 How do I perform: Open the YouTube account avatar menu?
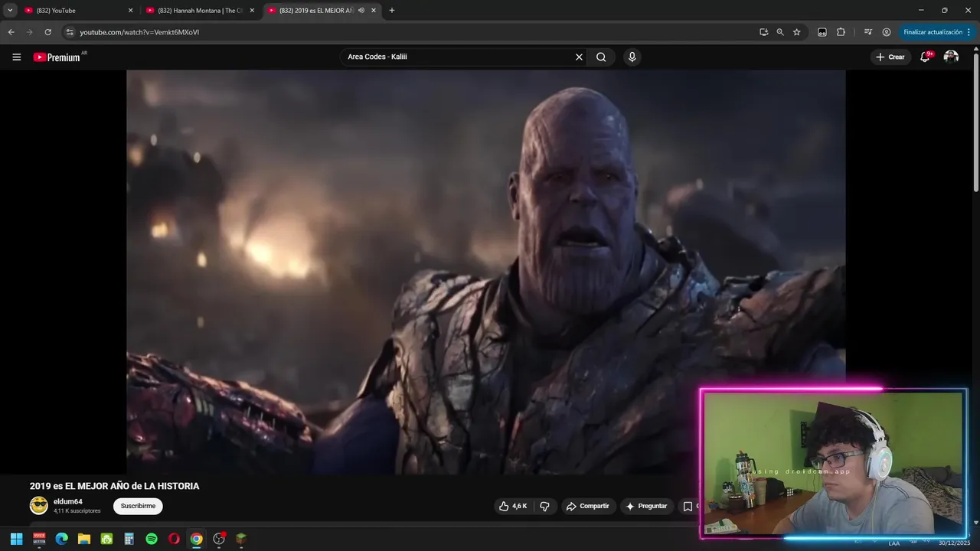[x=951, y=57]
